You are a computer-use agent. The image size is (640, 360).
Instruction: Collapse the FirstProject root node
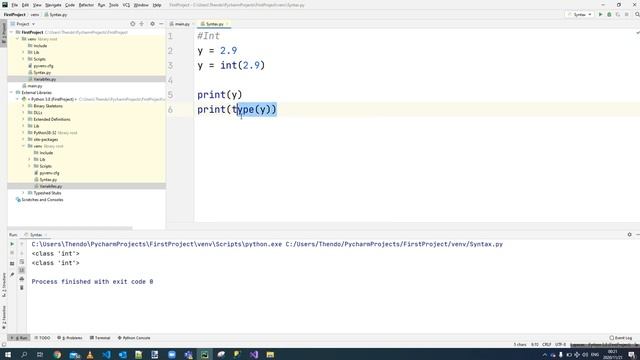click(x=12, y=32)
